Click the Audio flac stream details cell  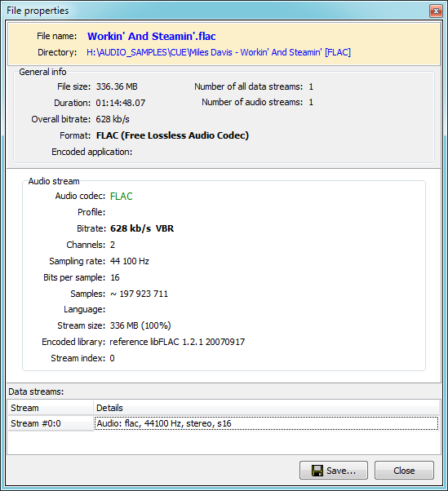[266, 423]
